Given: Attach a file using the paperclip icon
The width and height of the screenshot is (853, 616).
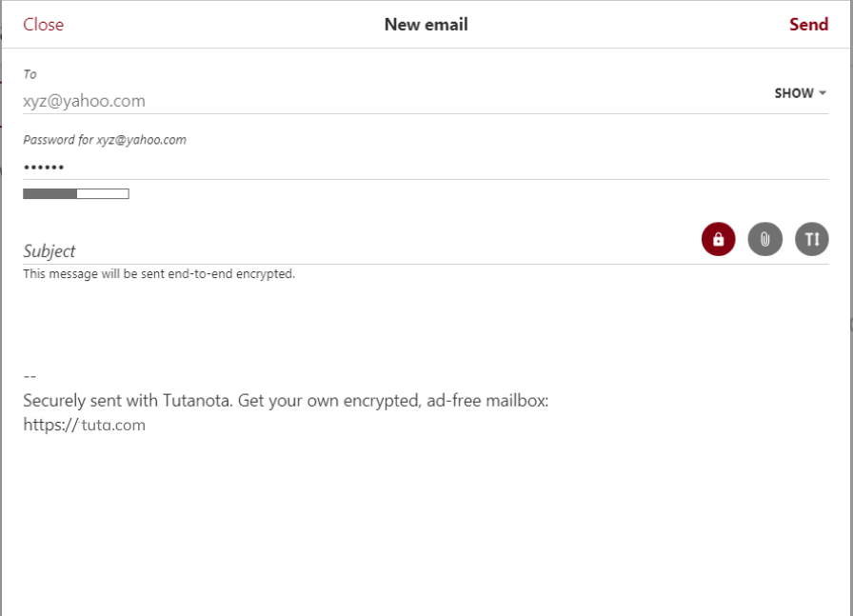Looking at the screenshot, I should tap(764, 241).
